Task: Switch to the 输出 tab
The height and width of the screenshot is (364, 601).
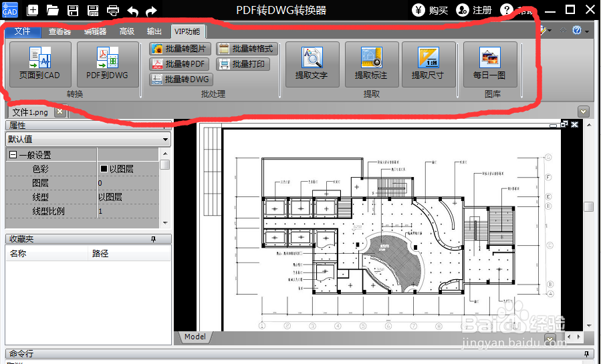Action: [154, 31]
